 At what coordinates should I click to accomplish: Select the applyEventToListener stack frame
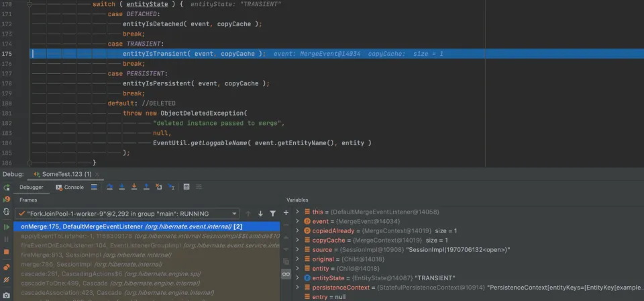(x=147, y=236)
